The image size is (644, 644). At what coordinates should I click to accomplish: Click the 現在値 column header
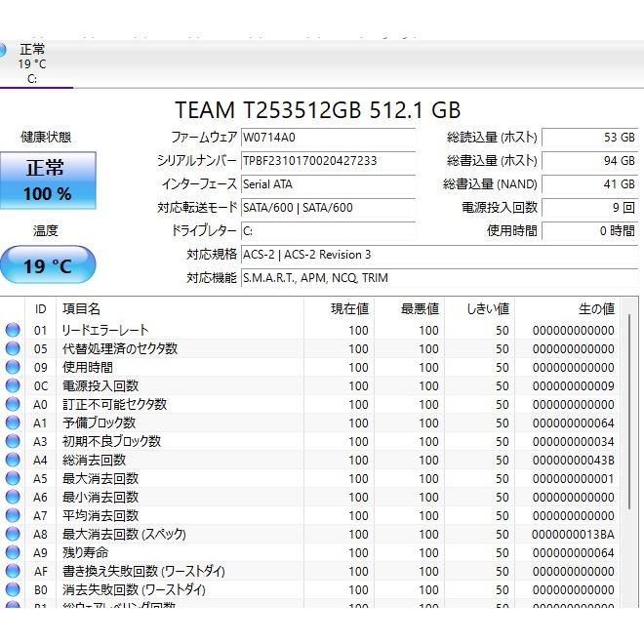(x=339, y=309)
